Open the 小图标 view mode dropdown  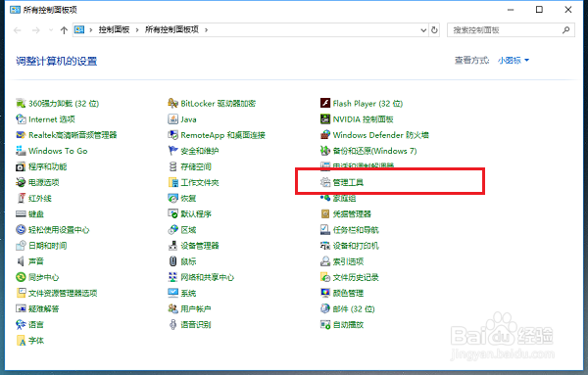tap(514, 60)
